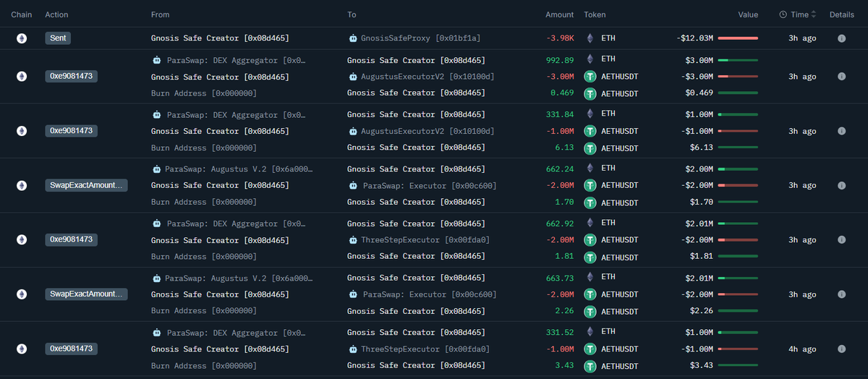Viewport: 868px width, 379px height.
Task: Click the chain icon of the 331.52 ETH transaction
Action: (x=22, y=349)
